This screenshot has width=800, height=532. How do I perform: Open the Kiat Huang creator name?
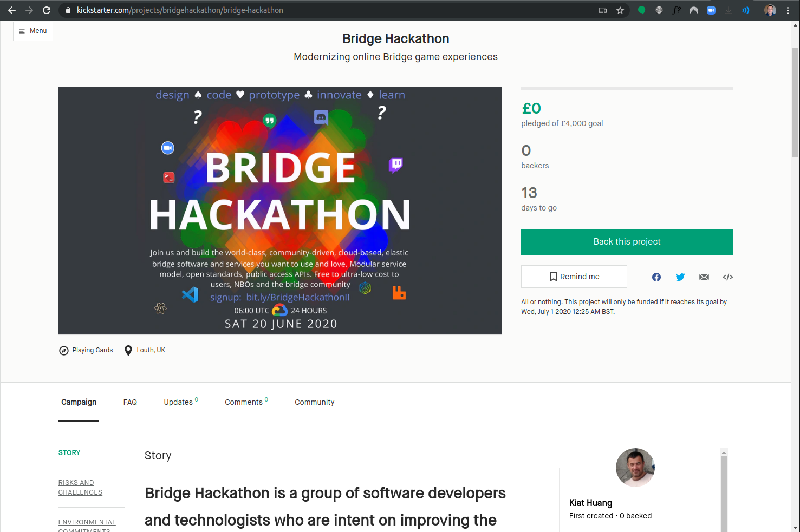pyautogui.click(x=590, y=503)
